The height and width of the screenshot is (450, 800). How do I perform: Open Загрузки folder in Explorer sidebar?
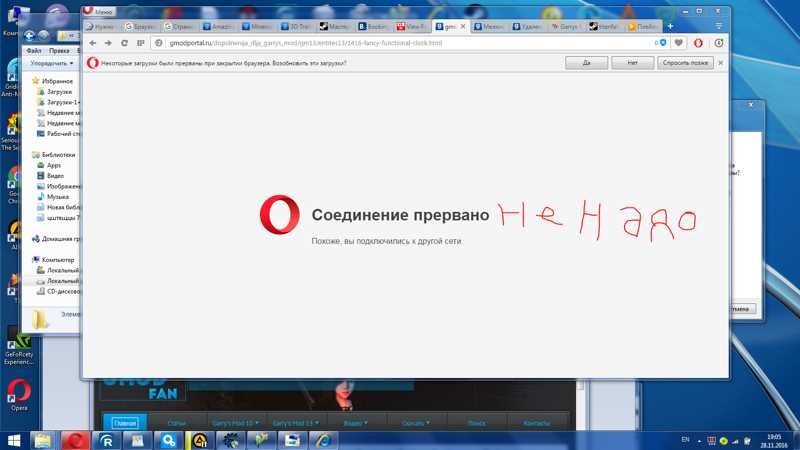(55, 92)
